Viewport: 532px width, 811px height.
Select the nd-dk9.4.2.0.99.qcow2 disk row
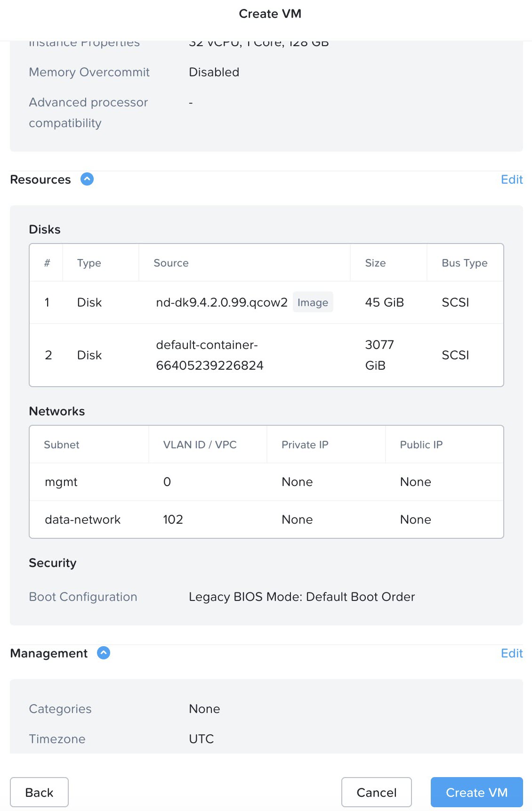click(221, 302)
